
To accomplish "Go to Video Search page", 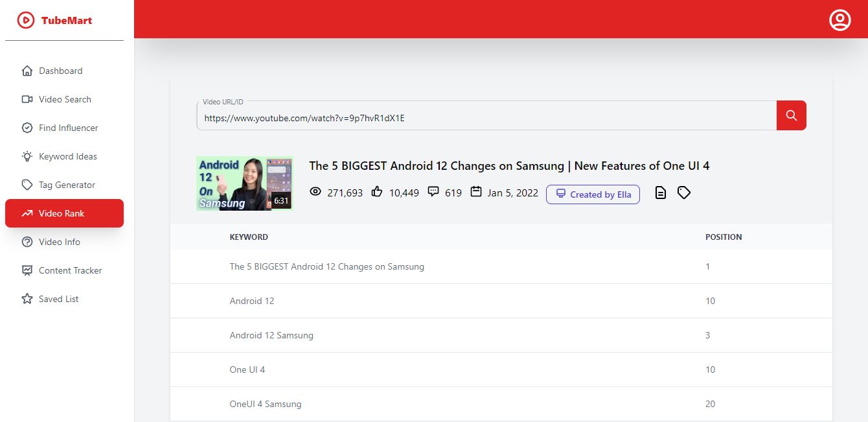I will click(64, 99).
